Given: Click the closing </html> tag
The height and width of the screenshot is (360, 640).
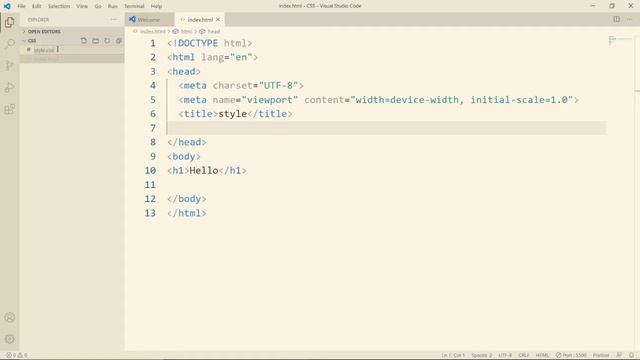Looking at the screenshot, I should pyautogui.click(x=187, y=213).
